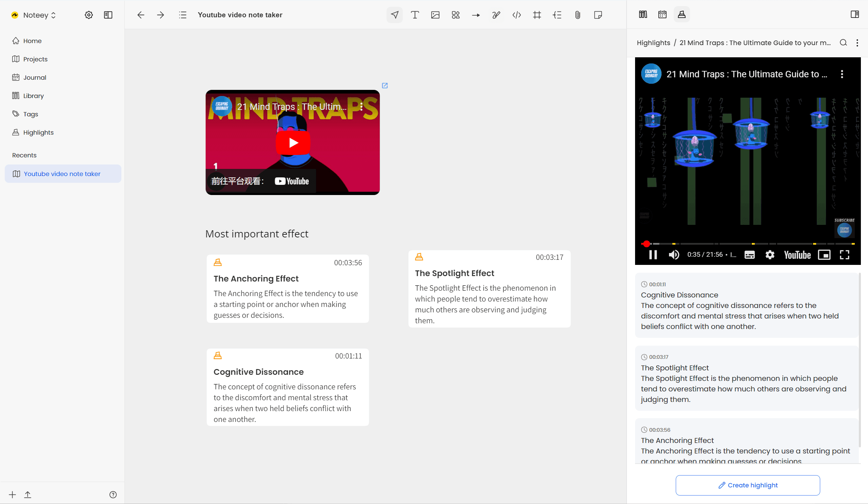Go forward with the right arrow

click(x=160, y=15)
